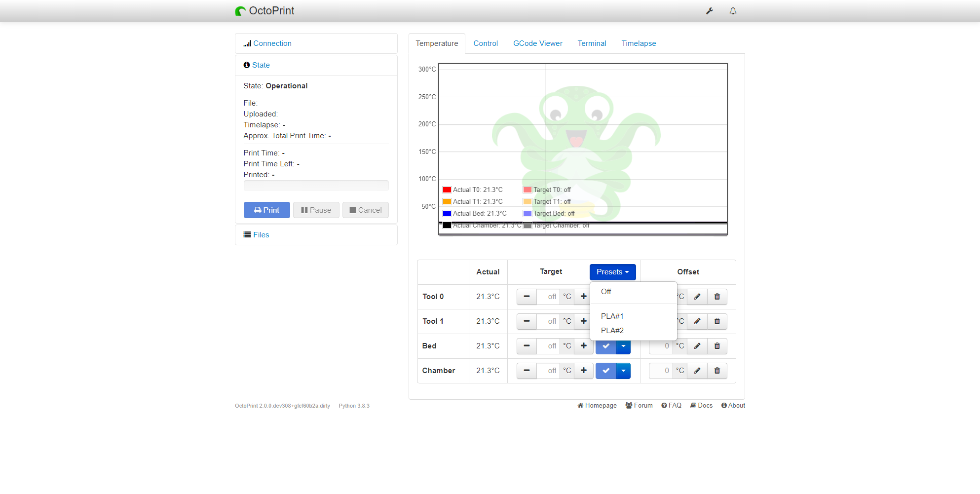The width and height of the screenshot is (980, 494).
Task: Delete the Tool 1 temperature offset
Action: pos(717,321)
